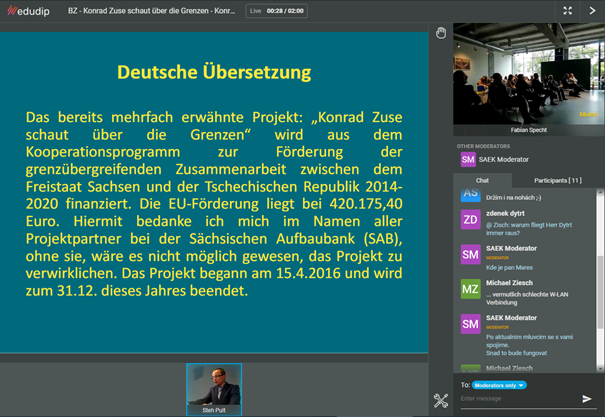Toggle fullscreen mode icon
Viewport: 605px width, 417px height.
point(567,11)
